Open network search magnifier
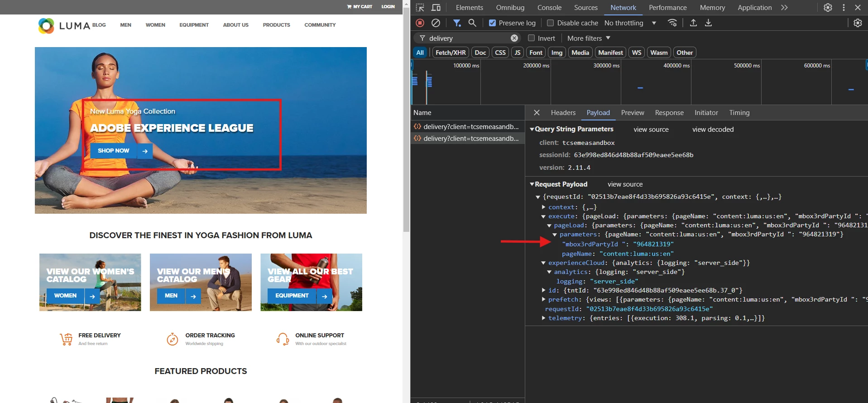Screen dimensions: 868x403 pyautogui.click(x=472, y=23)
